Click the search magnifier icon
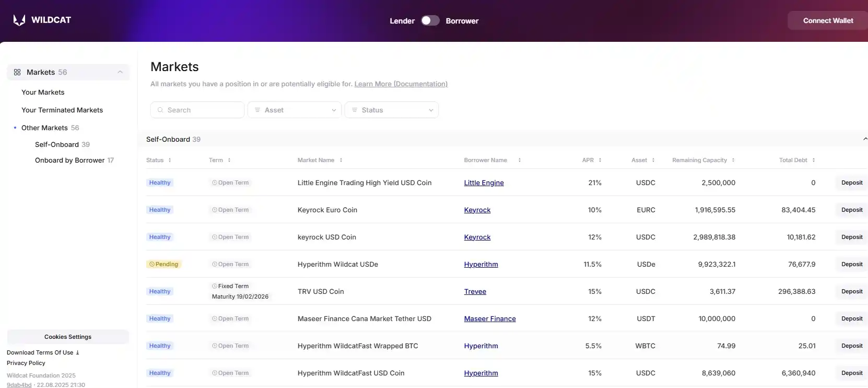868x388 pixels. (160, 110)
